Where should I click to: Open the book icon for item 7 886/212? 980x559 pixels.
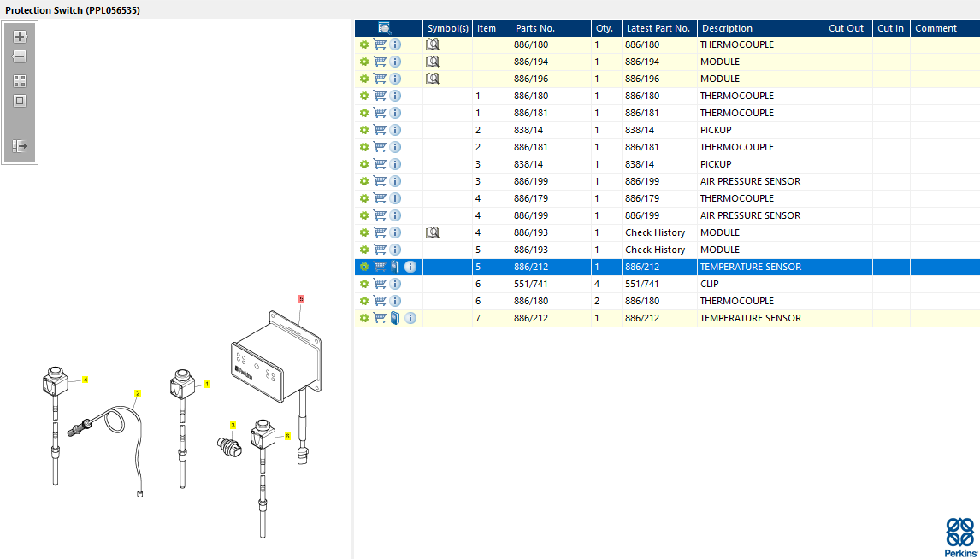click(394, 318)
